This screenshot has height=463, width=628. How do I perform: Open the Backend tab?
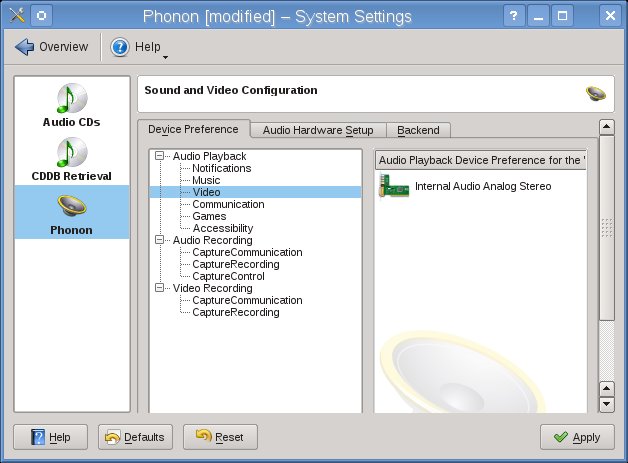418,130
